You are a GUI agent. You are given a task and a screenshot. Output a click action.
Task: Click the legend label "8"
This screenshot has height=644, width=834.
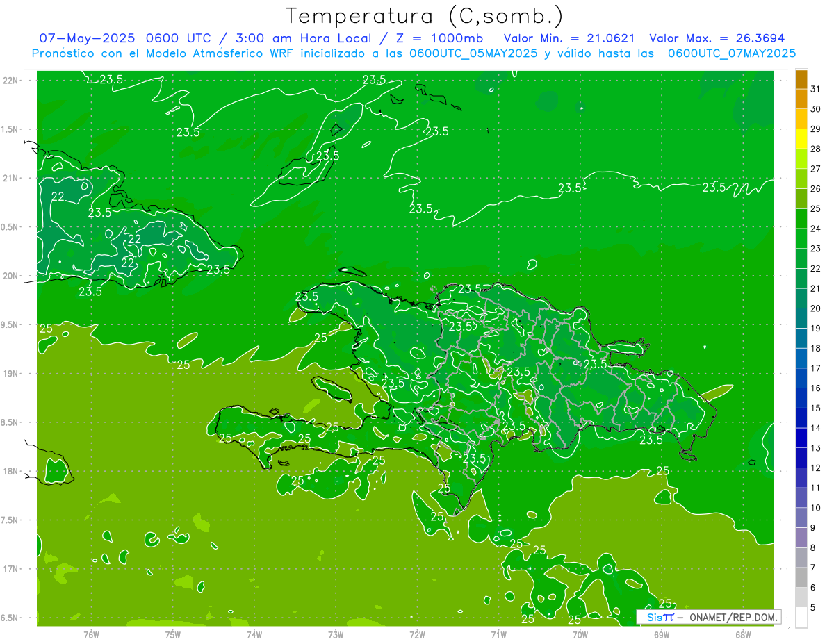pos(813,548)
